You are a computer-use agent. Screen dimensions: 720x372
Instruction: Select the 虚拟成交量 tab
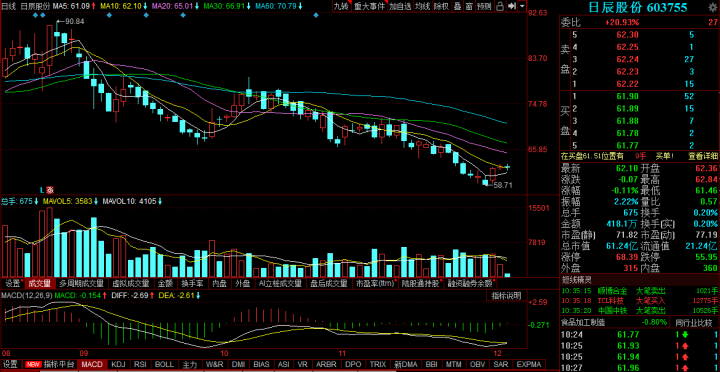(x=131, y=283)
